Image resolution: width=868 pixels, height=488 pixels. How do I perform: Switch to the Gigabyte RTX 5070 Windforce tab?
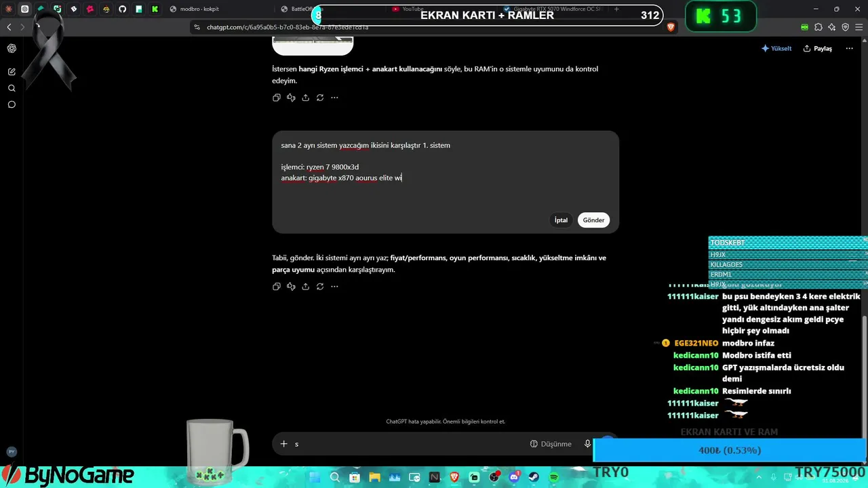coord(553,9)
